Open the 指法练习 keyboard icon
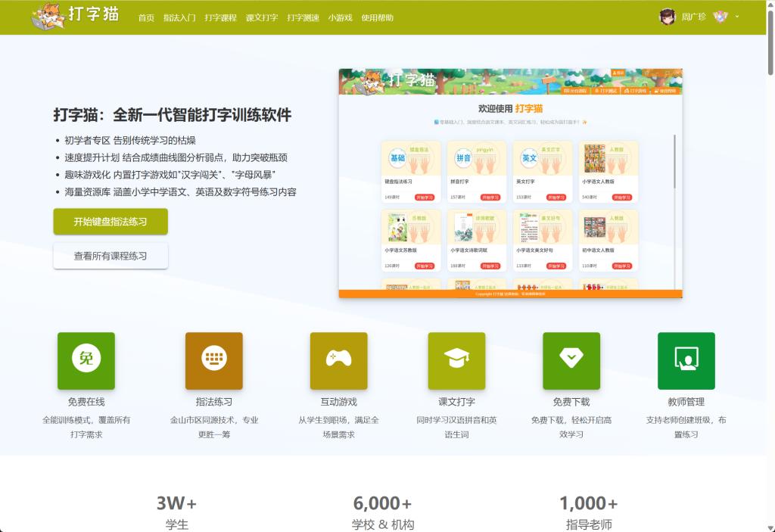Screen dimensions: 775x532 tap(214, 360)
